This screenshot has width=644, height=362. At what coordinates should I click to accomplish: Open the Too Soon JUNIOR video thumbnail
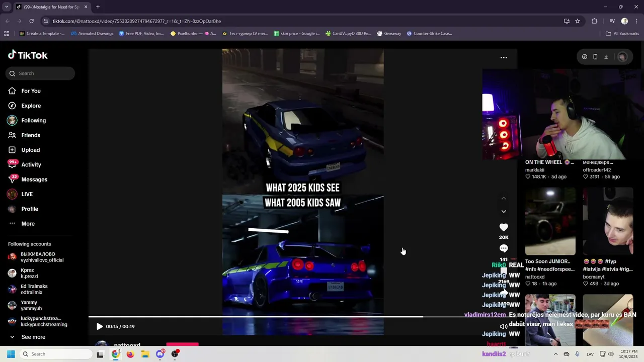[x=550, y=221]
